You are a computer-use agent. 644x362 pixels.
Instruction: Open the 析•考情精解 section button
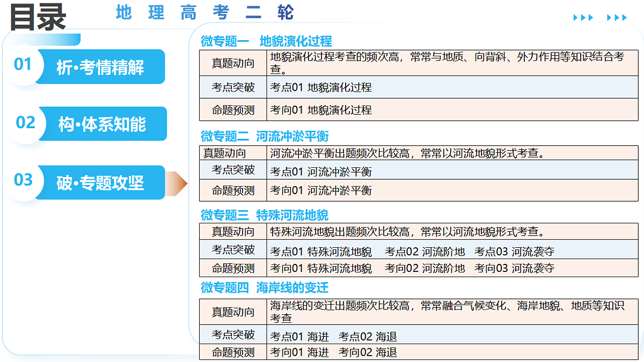(x=100, y=67)
